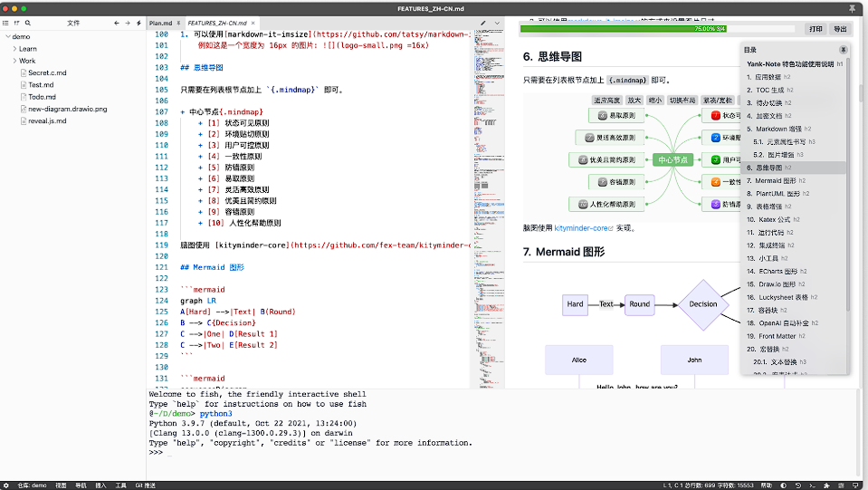Click the 打印 print button
Viewport: 868px width, 490px height.
pos(816,29)
